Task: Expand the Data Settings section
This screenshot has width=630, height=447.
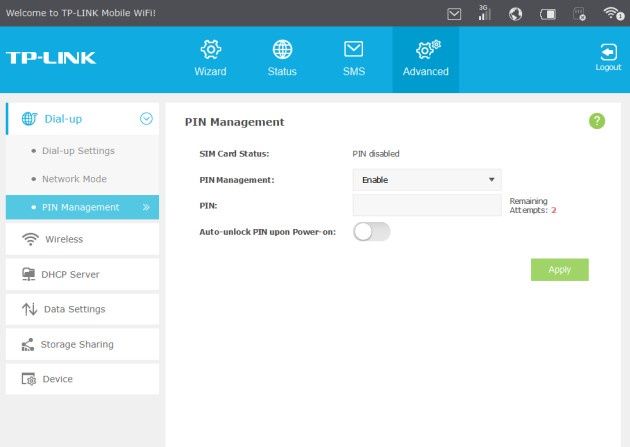Action: tap(82, 309)
